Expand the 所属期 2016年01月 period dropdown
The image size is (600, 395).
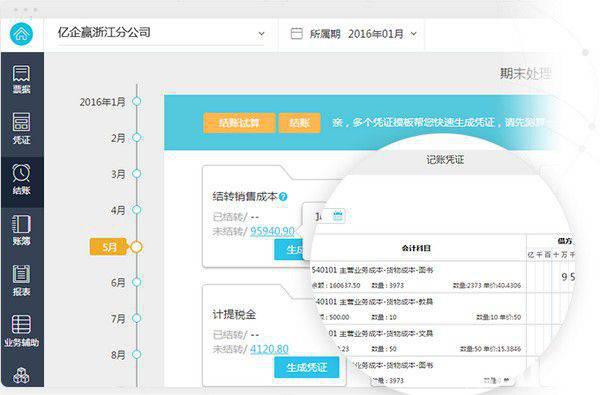(x=414, y=34)
